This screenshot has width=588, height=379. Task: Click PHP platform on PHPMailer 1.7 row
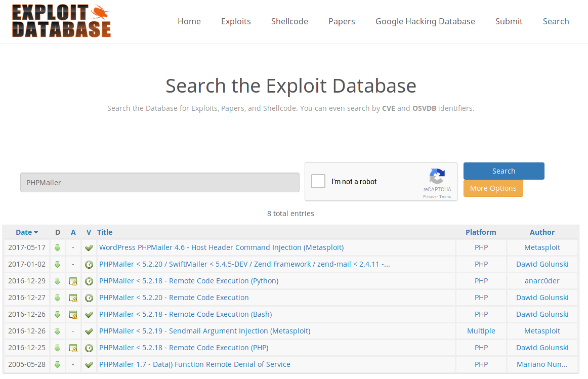(481, 364)
